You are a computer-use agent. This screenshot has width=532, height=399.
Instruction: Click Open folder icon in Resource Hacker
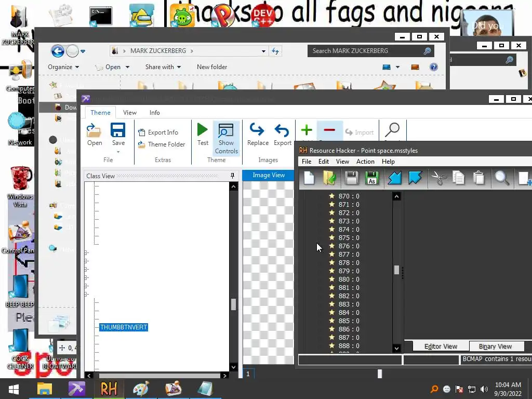329,178
